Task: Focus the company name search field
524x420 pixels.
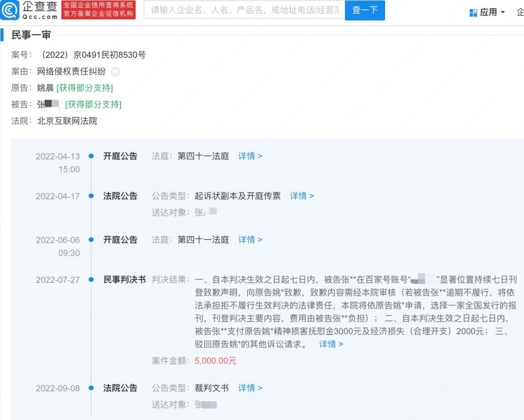Action: pos(244,10)
